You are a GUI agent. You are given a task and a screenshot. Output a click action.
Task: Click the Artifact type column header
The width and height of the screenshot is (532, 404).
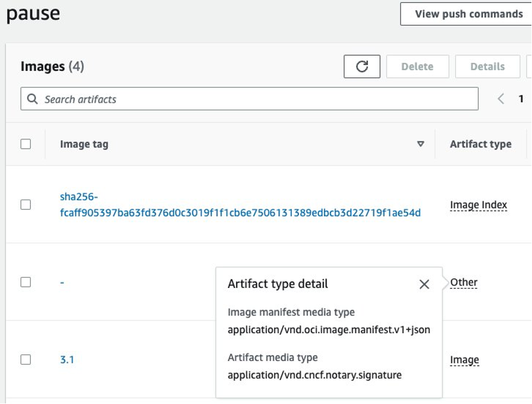(481, 144)
